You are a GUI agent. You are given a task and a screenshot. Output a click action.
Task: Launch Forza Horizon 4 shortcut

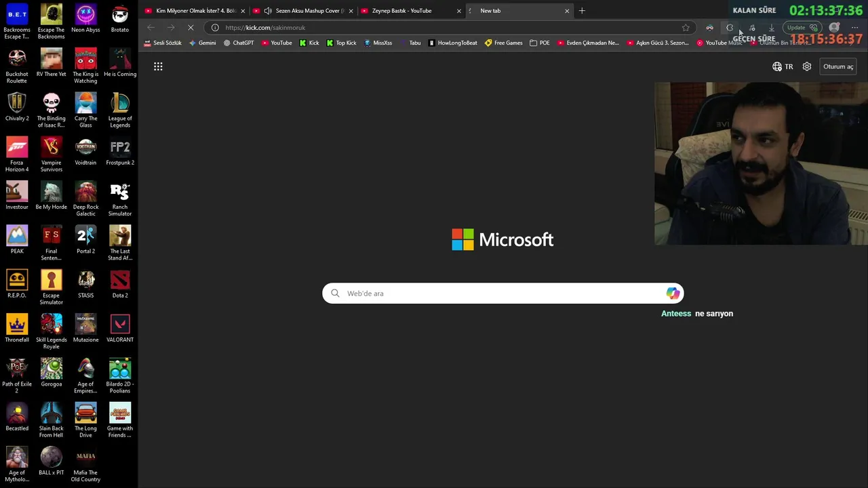(17, 155)
